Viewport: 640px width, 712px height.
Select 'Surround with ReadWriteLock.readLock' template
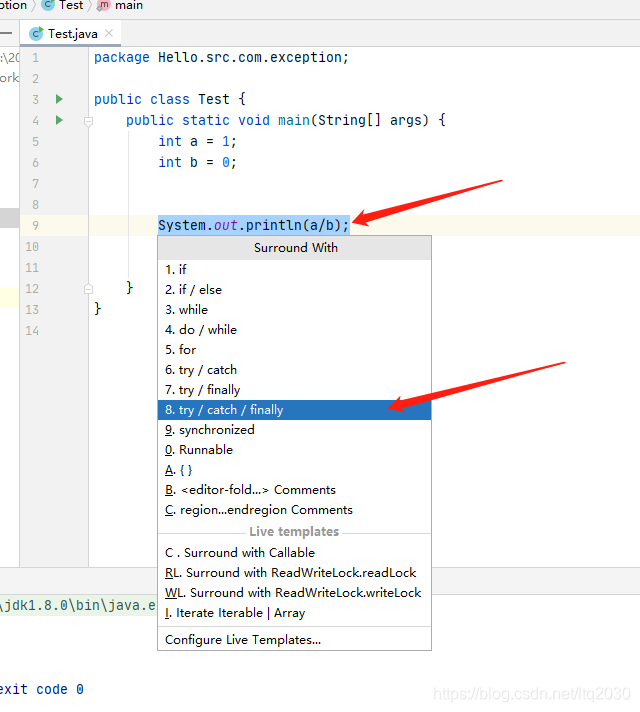294,573
